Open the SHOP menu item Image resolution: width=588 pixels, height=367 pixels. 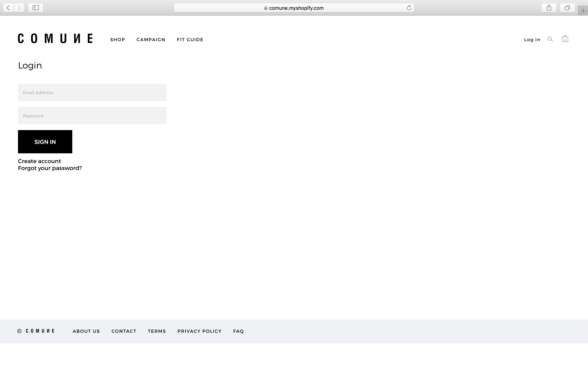click(x=118, y=40)
